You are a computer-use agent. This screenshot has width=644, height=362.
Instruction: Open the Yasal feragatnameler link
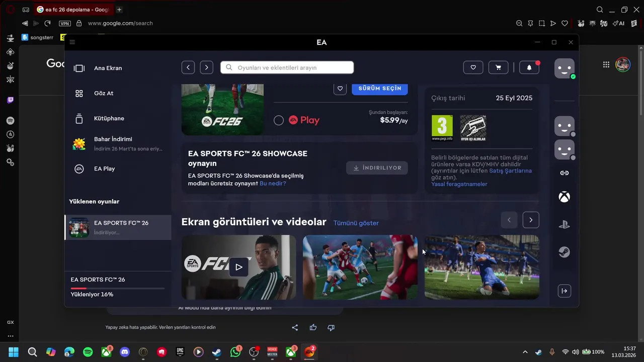click(x=459, y=184)
